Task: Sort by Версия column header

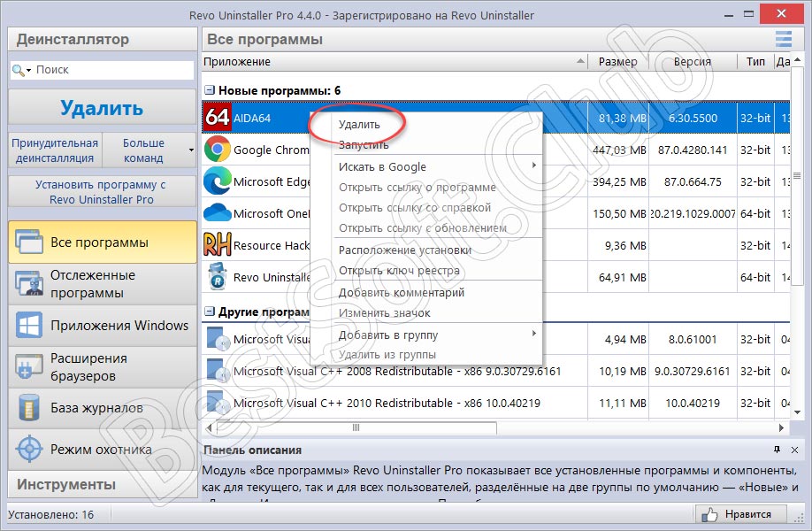Action: tap(693, 62)
